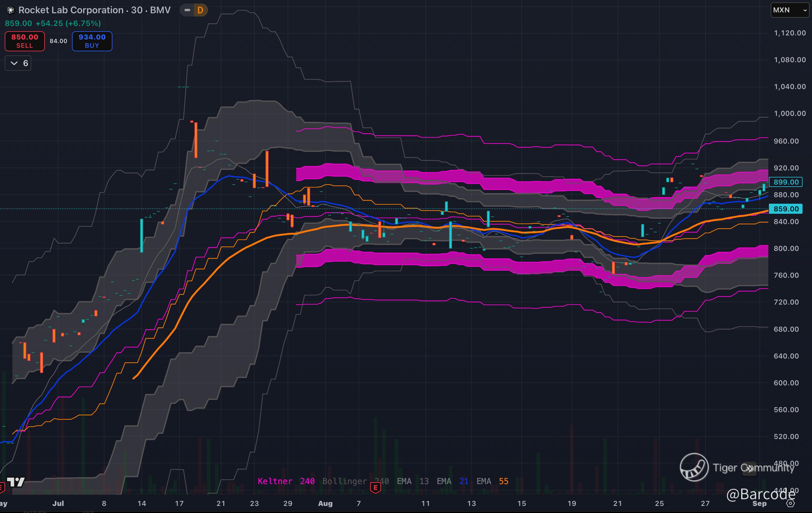This screenshot has height=513, width=812.
Task: Expand the collapsed indicators legend showing 6
Action: 18,63
